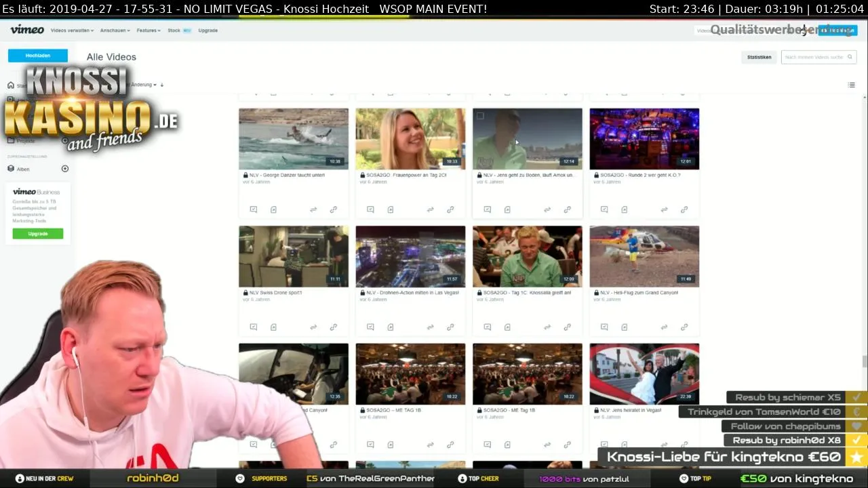This screenshot has height=488, width=868.
Task: Open review icon for Frauenpower an Tag 2C video
Action: tap(370, 209)
